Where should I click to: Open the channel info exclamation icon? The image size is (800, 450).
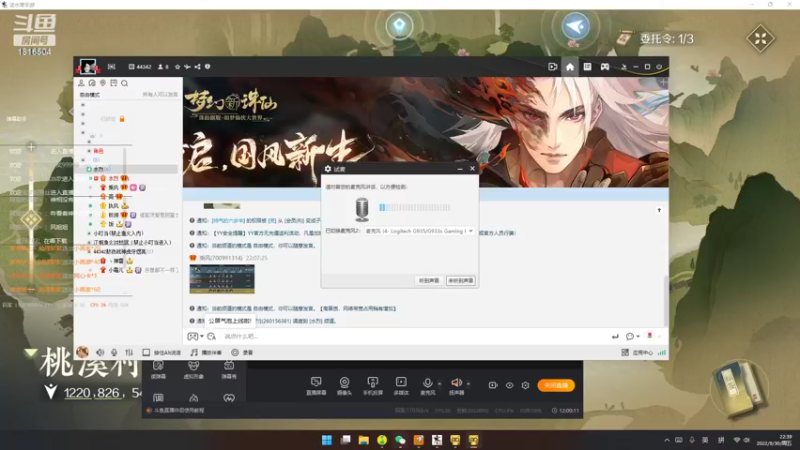coord(207,67)
